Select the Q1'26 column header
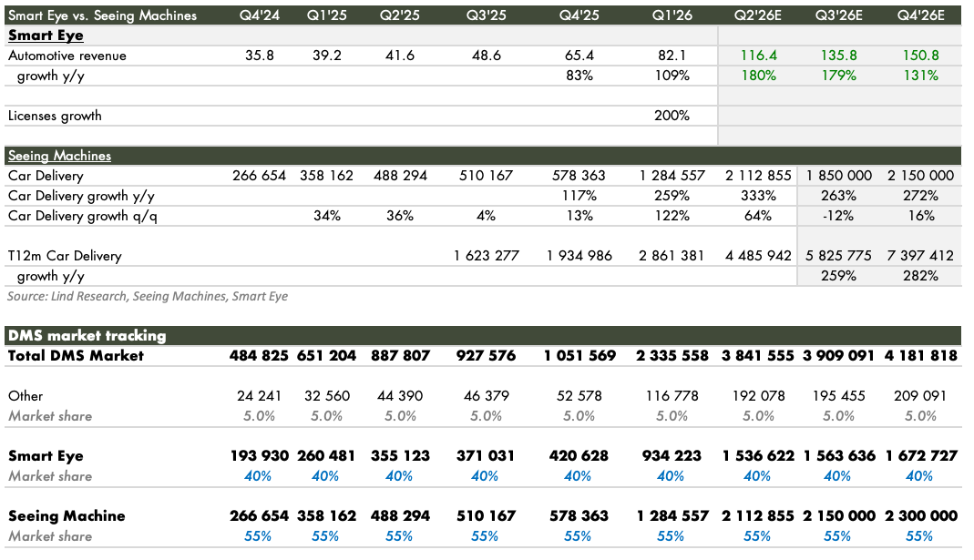Screen dimensions: 974x560 coord(672,15)
